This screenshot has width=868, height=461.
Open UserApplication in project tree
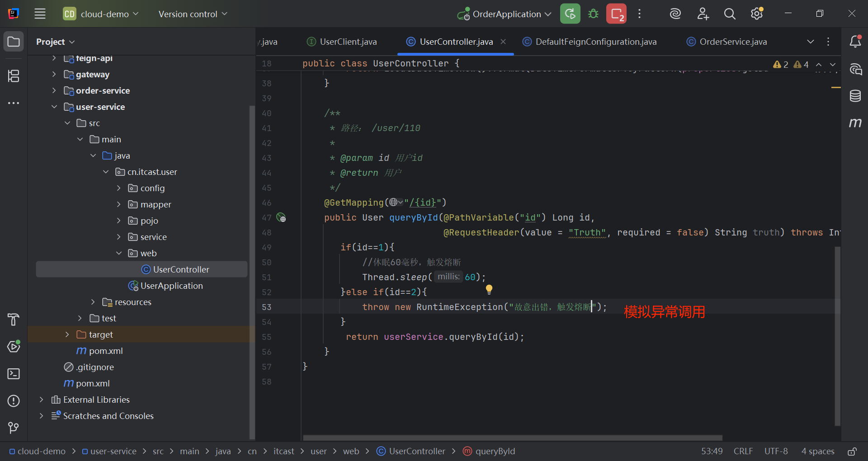[x=171, y=286]
